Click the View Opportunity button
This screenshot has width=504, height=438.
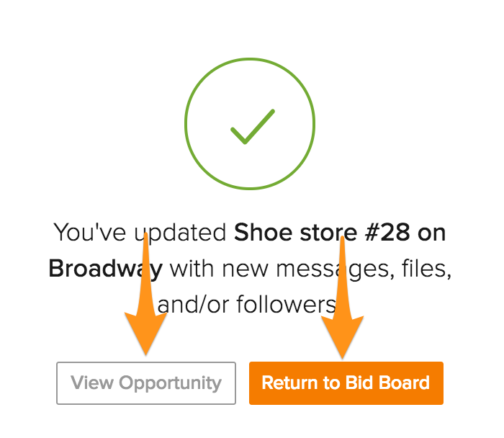click(x=146, y=383)
